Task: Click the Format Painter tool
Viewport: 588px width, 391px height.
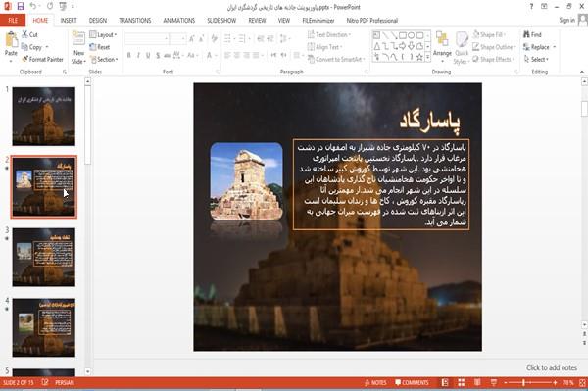Action: [42, 59]
